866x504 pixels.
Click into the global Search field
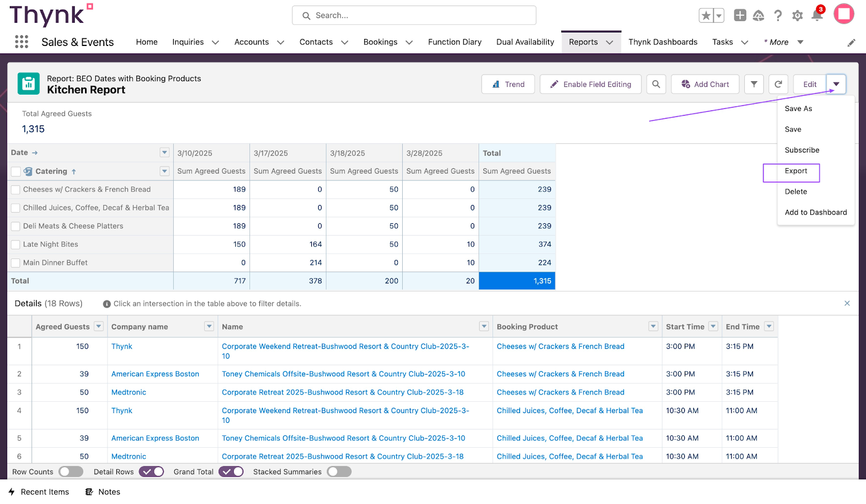pyautogui.click(x=414, y=16)
